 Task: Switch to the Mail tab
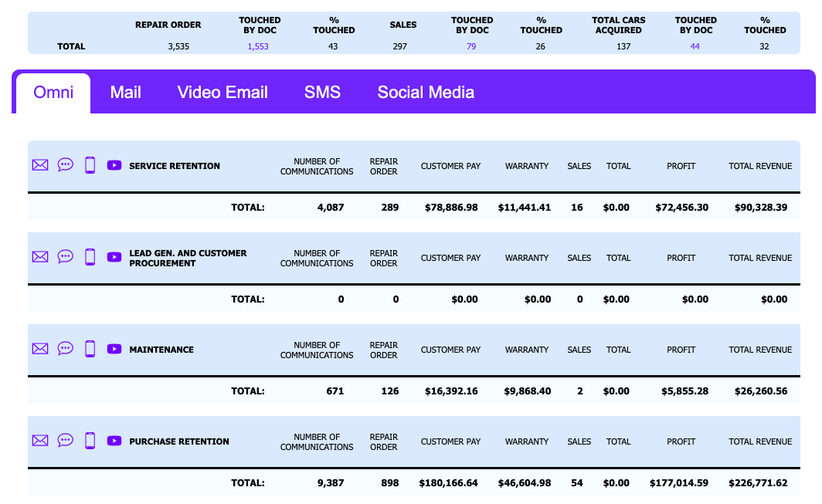click(x=126, y=93)
